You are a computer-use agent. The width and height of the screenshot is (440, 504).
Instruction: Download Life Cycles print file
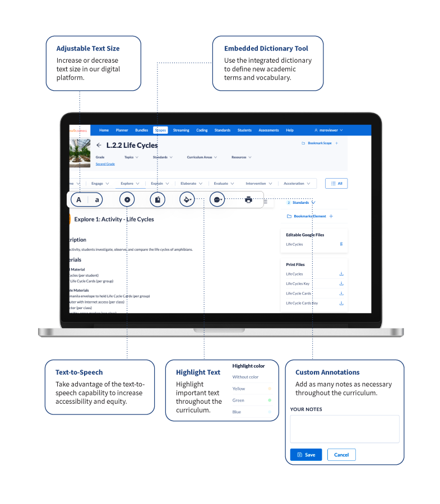point(341,274)
